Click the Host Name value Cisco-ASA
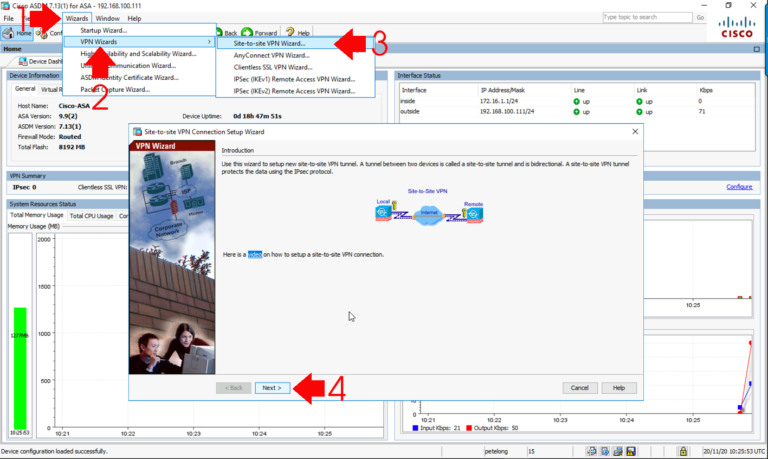Viewport: 768px width, 459px height. [74, 106]
